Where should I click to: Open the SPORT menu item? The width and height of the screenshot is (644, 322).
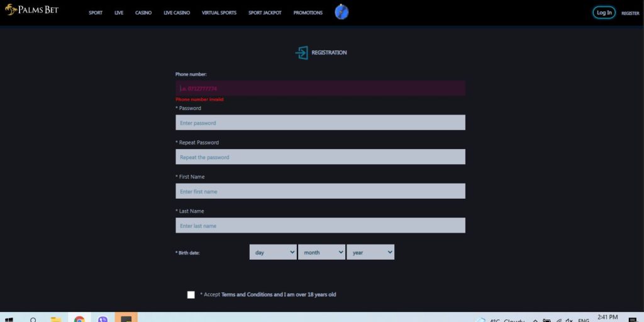96,13
